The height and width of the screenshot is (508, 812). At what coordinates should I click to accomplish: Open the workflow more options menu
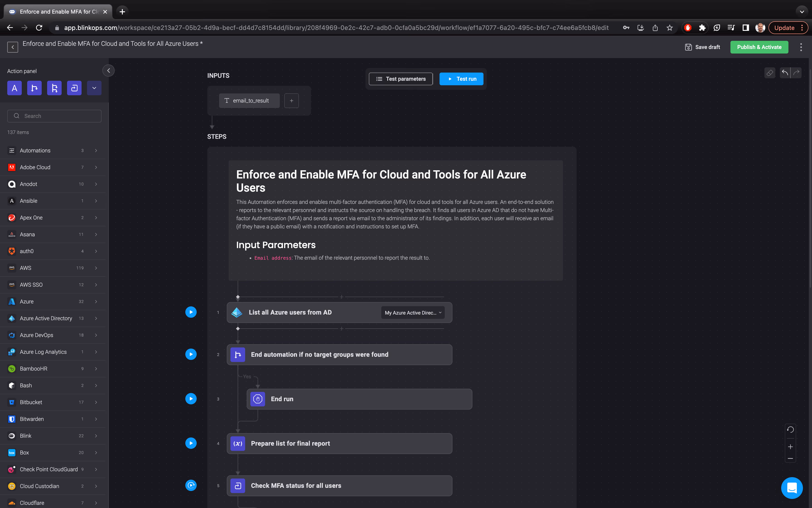coord(801,47)
